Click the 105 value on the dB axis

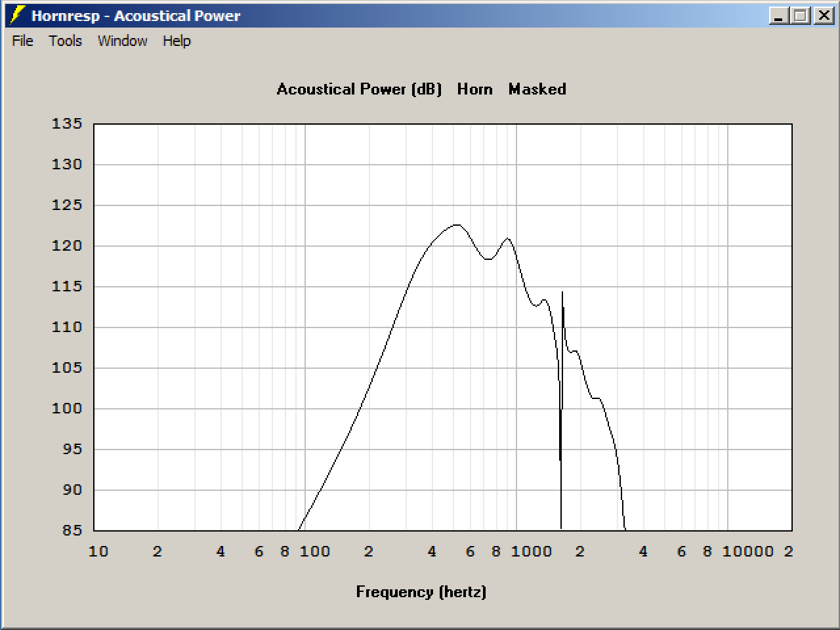(x=67, y=368)
